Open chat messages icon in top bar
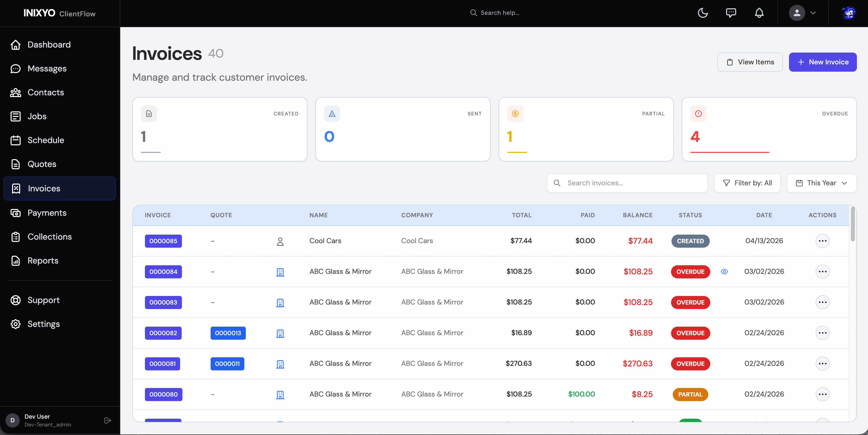 731,13
